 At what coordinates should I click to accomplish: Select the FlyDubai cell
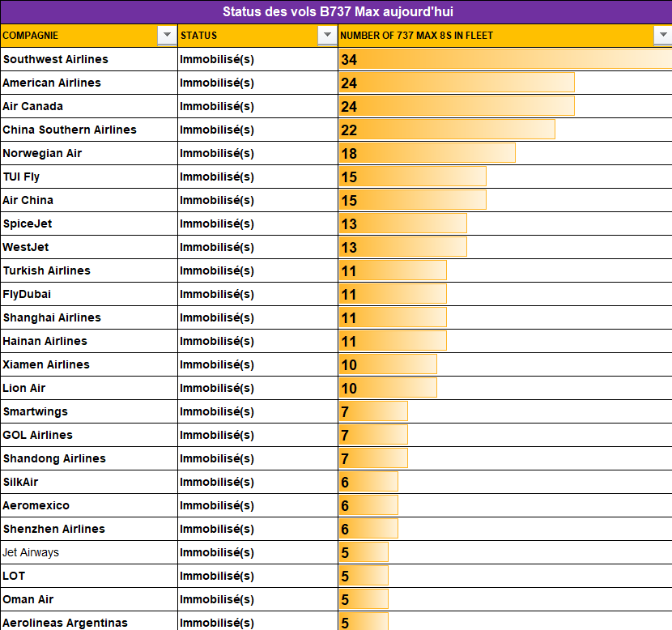click(x=89, y=295)
